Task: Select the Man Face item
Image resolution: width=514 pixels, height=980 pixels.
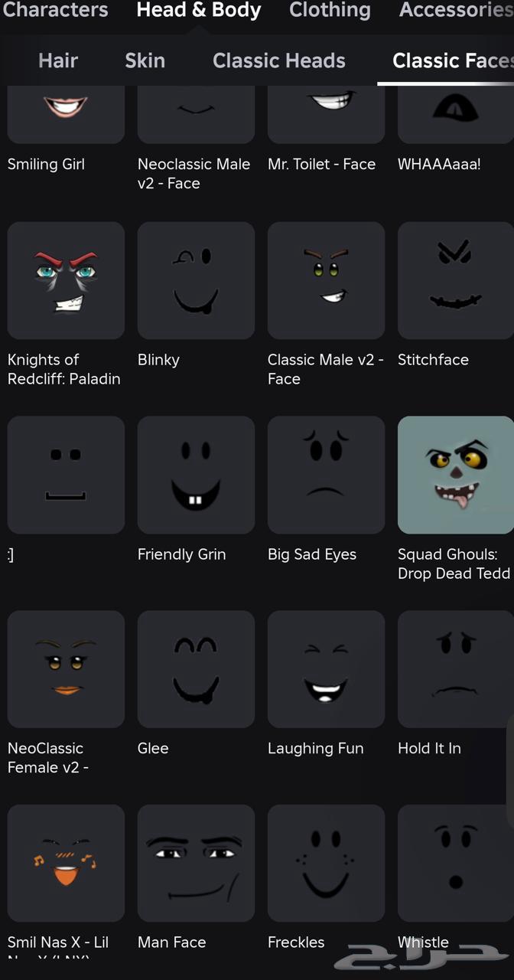Action: click(196, 863)
